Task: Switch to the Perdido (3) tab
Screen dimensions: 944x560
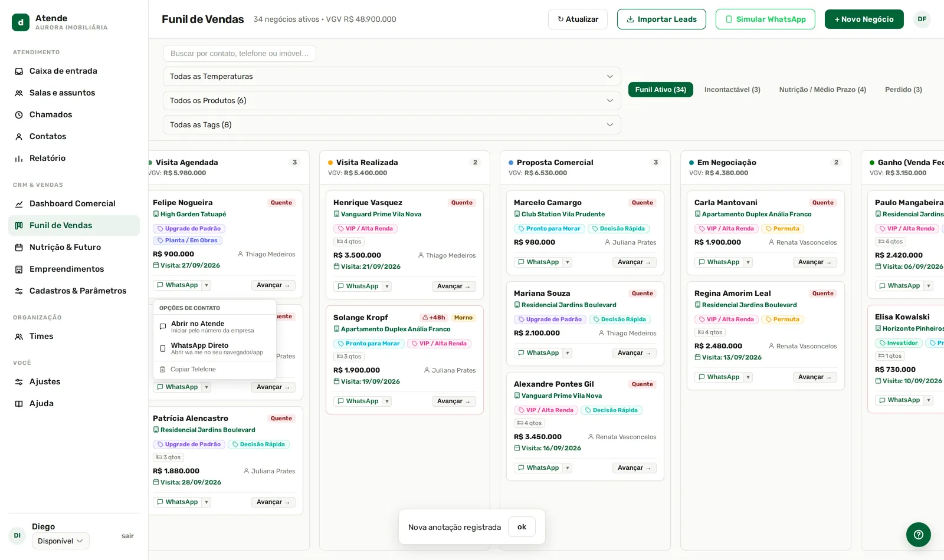Action: 903,90
